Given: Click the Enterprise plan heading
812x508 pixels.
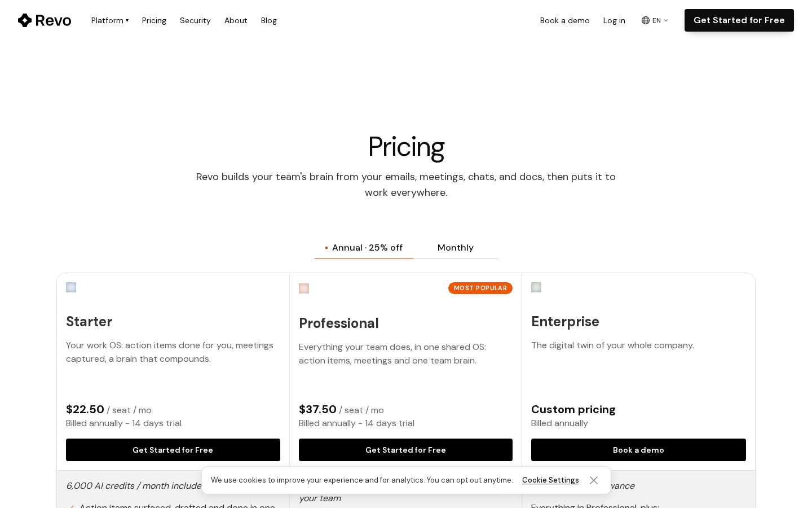Looking at the screenshot, I should click(x=565, y=322).
